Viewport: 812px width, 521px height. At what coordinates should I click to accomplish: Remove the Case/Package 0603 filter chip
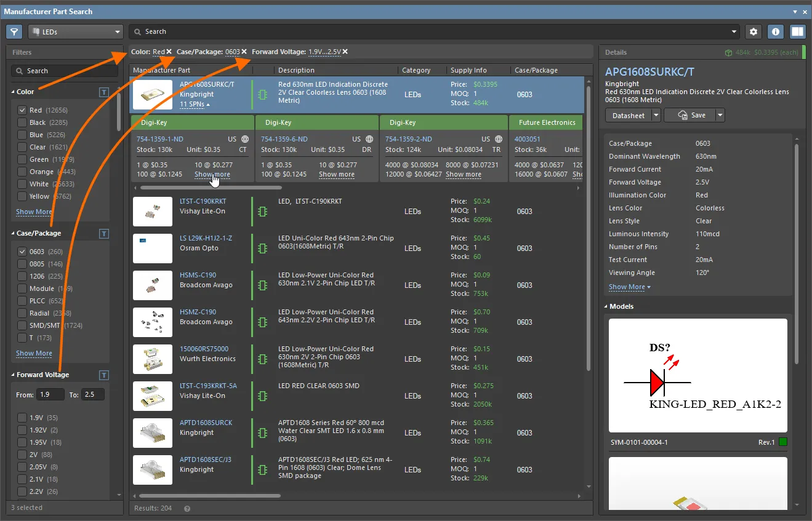pos(244,52)
